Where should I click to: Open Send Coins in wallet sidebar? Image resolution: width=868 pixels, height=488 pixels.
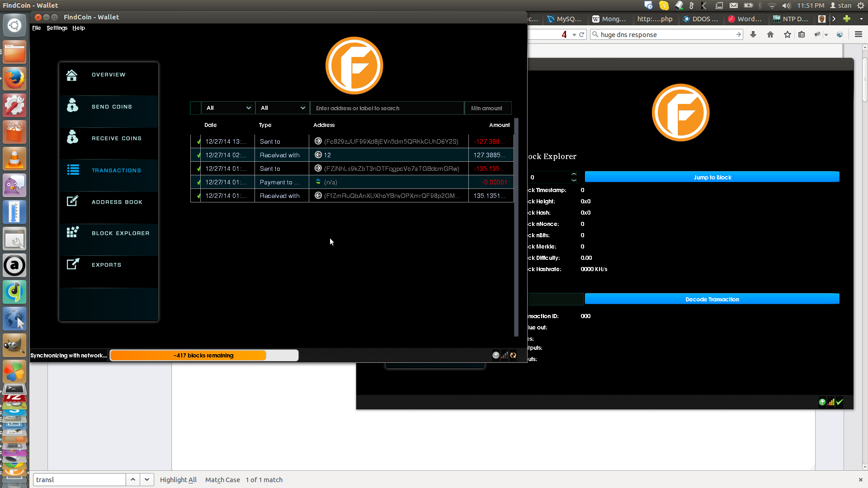(x=108, y=107)
